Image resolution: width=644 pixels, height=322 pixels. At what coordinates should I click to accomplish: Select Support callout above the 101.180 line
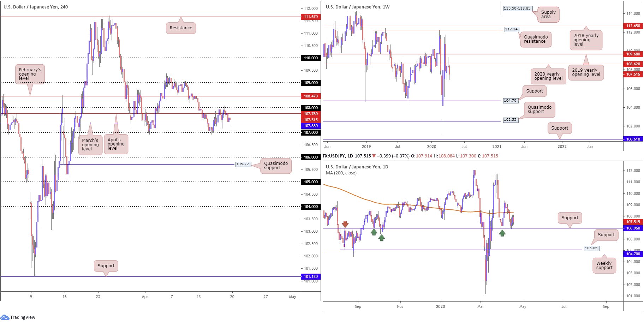pyautogui.click(x=106, y=266)
